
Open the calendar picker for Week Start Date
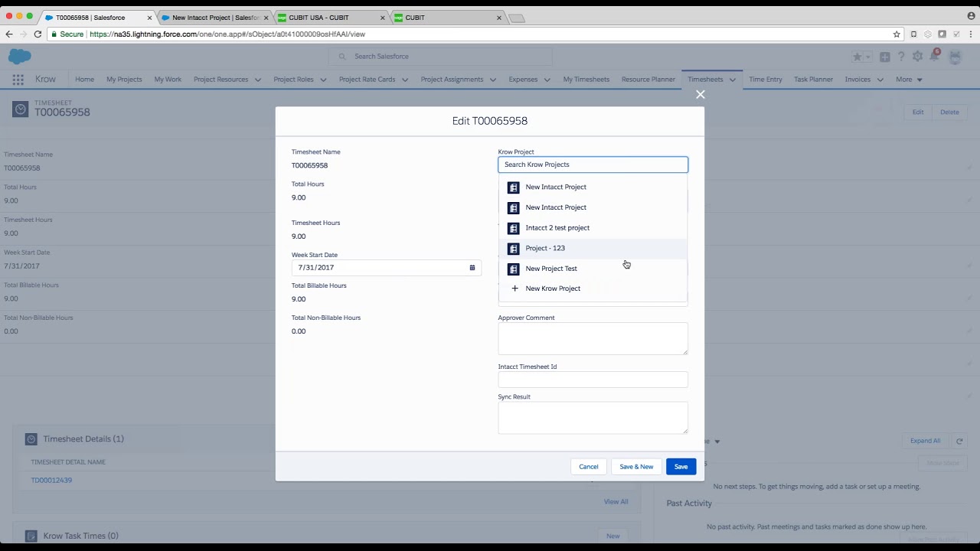472,268
